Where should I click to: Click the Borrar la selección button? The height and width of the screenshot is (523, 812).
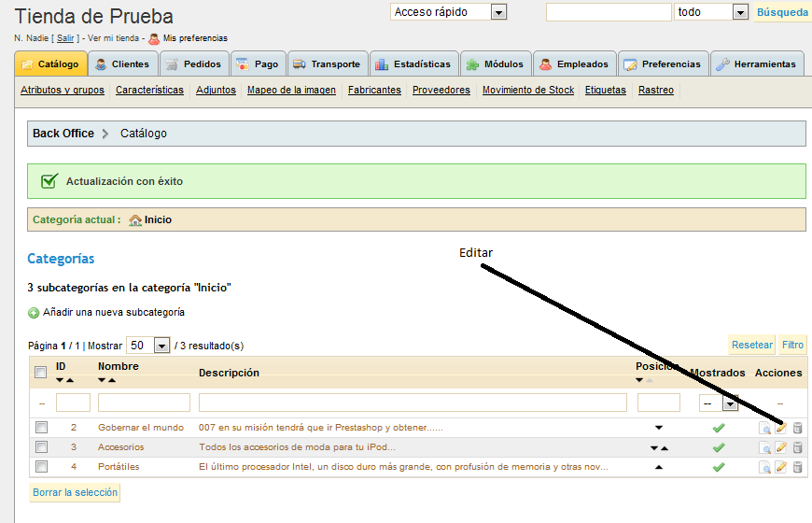click(75, 492)
